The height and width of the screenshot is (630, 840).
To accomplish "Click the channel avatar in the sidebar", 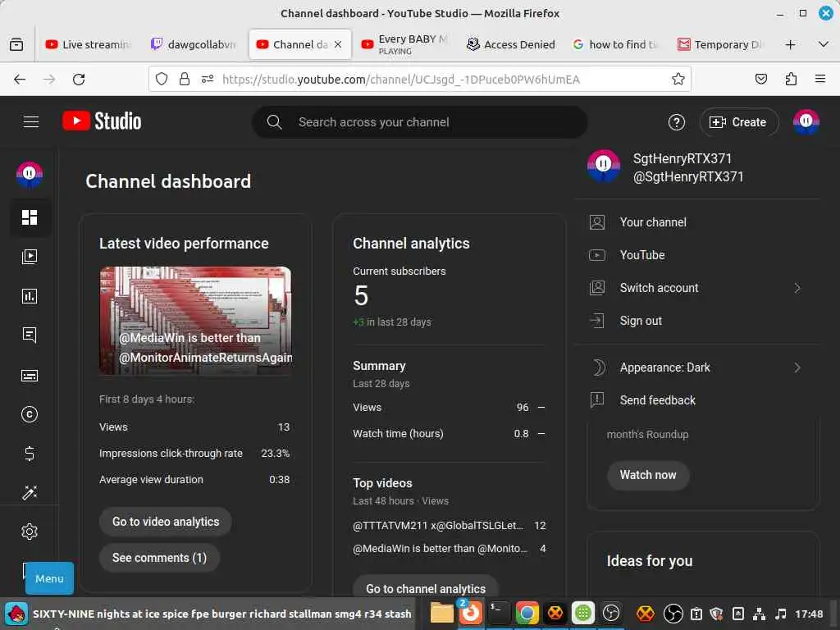I will (x=30, y=175).
